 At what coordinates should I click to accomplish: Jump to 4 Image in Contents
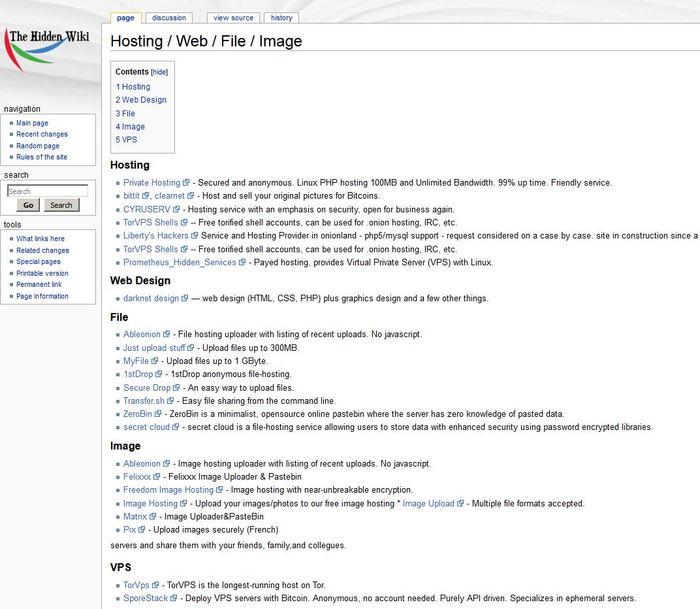pos(131,127)
